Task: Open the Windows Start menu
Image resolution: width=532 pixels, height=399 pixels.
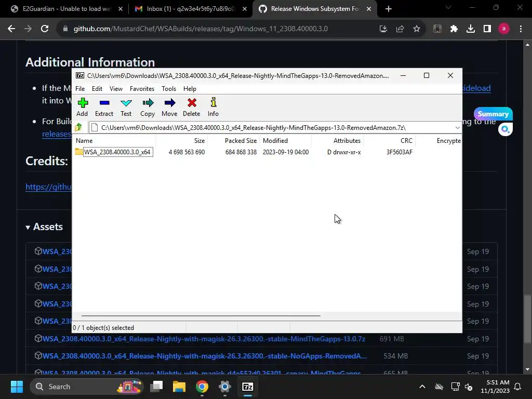Action: point(17,387)
